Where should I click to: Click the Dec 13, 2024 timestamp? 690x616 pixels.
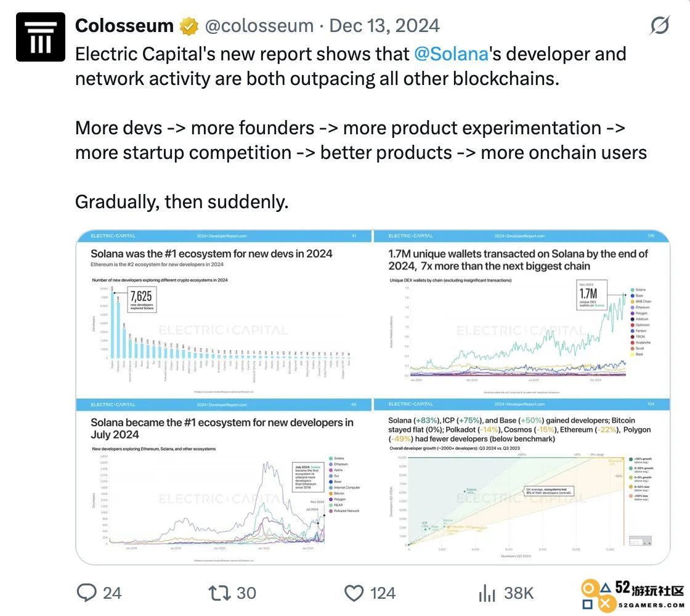pos(384,25)
